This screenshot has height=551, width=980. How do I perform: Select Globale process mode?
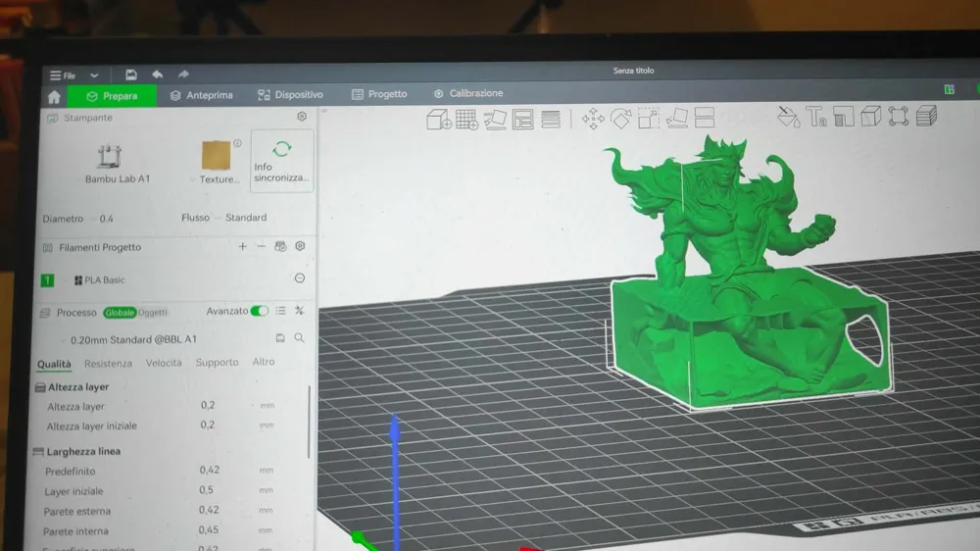120,312
